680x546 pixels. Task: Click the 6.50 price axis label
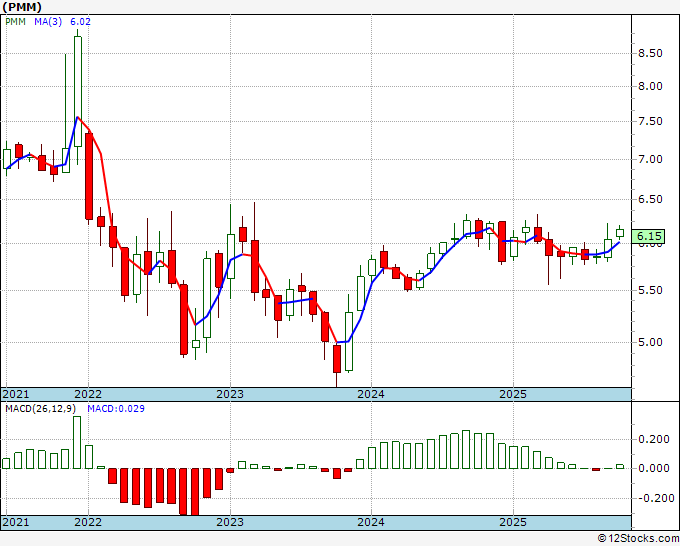pyautogui.click(x=650, y=199)
